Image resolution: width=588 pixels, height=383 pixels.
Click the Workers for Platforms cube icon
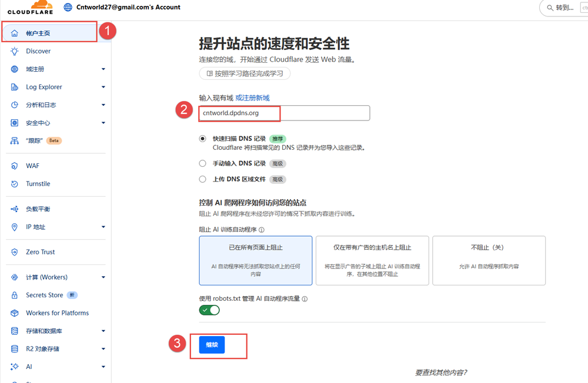14,313
